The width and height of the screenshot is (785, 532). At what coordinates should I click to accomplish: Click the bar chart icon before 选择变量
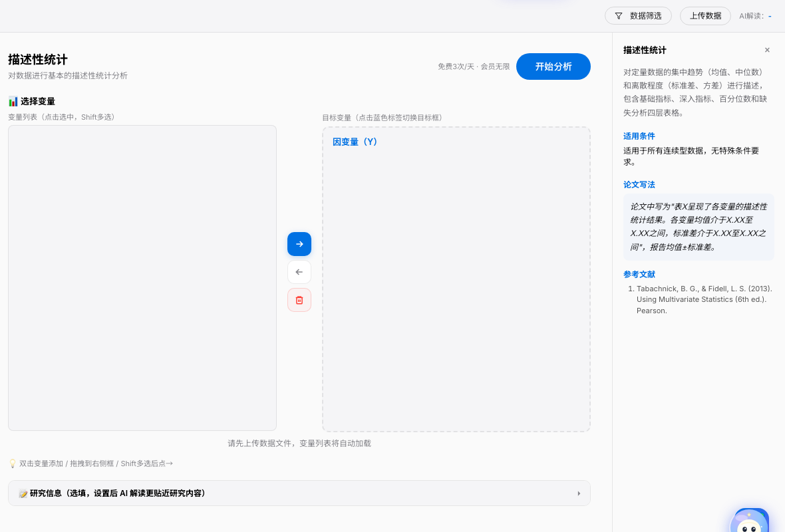pyautogui.click(x=13, y=102)
